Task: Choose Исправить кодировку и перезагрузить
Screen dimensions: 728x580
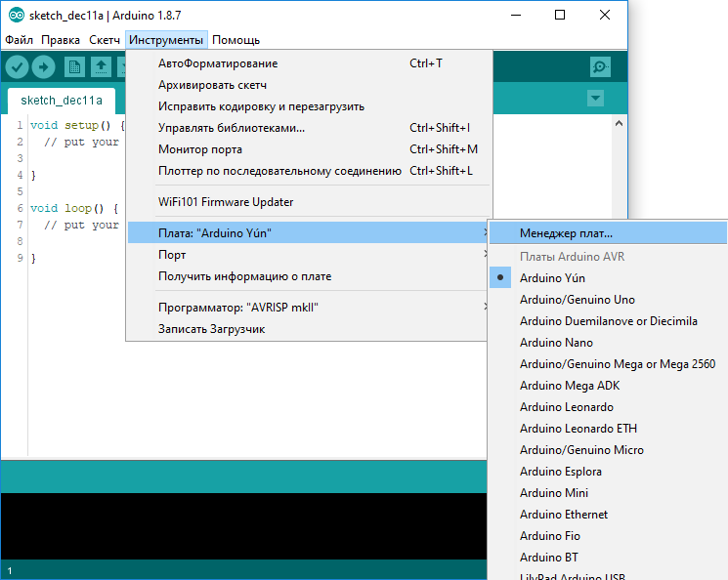Action: (x=309, y=106)
